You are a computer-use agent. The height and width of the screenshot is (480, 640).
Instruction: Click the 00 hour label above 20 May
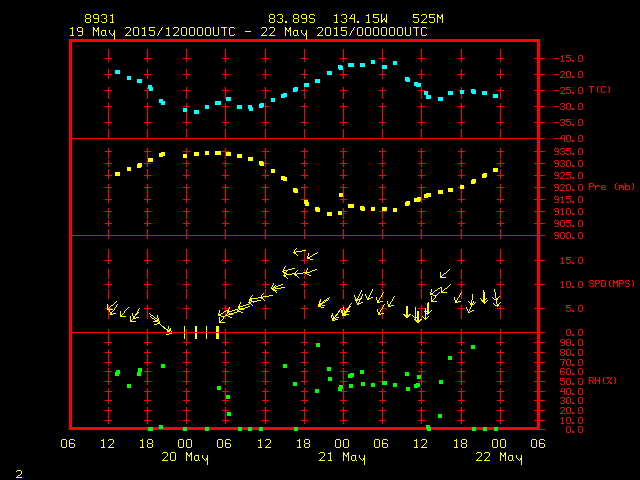coord(186,444)
